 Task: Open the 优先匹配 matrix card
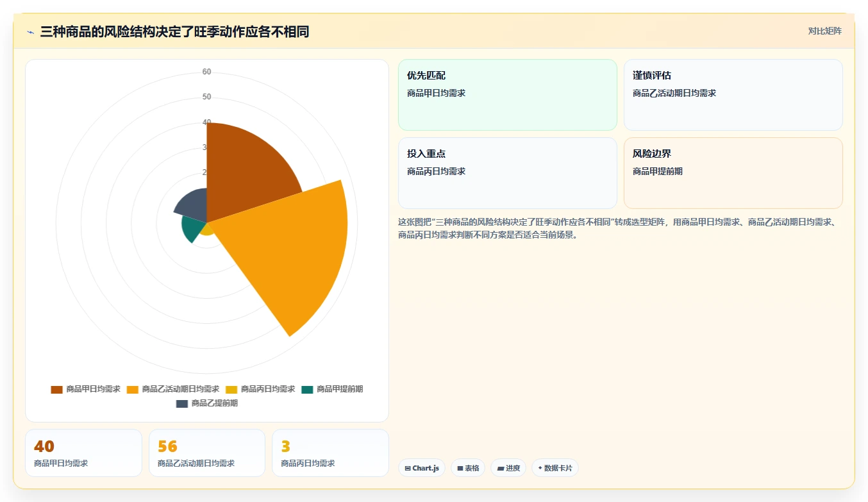[x=507, y=95]
